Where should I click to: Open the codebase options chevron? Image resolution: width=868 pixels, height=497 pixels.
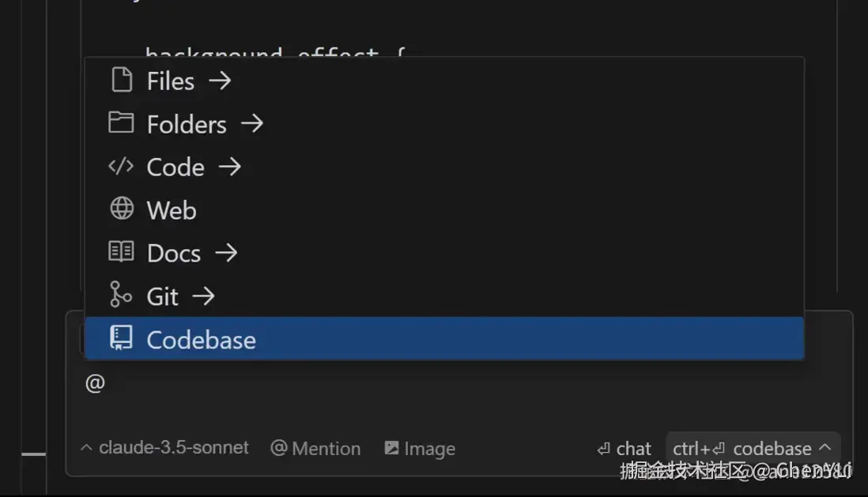[x=825, y=447]
